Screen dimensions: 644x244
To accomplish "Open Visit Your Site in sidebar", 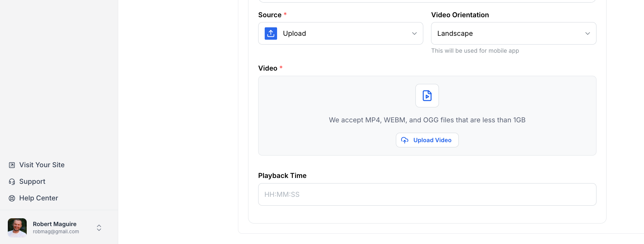I will [42, 165].
